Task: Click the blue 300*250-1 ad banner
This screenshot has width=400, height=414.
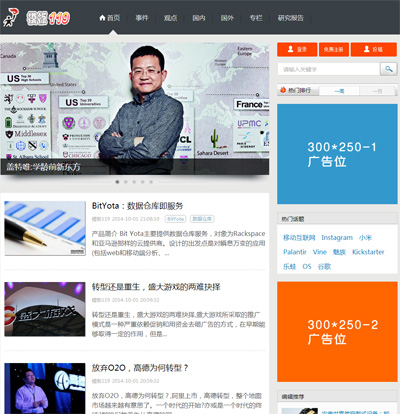Action: [x=337, y=154]
